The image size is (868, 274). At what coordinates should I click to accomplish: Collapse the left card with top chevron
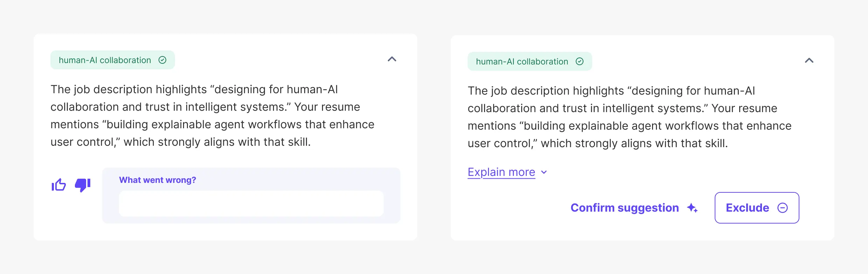(392, 59)
